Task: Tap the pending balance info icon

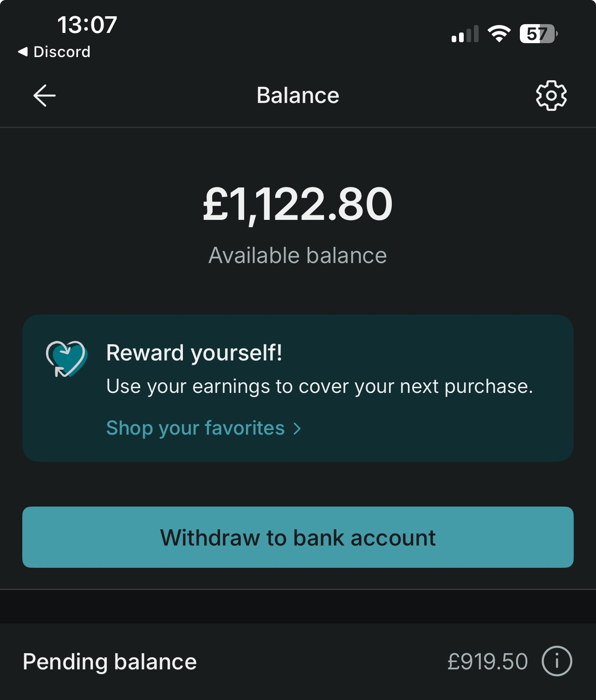Action: pyautogui.click(x=557, y=661)
